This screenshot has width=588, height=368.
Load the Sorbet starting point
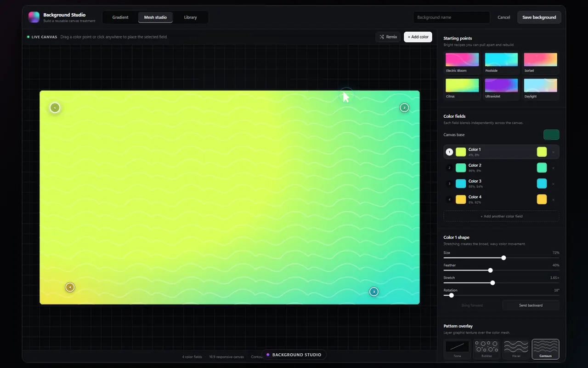coord(540,63)
